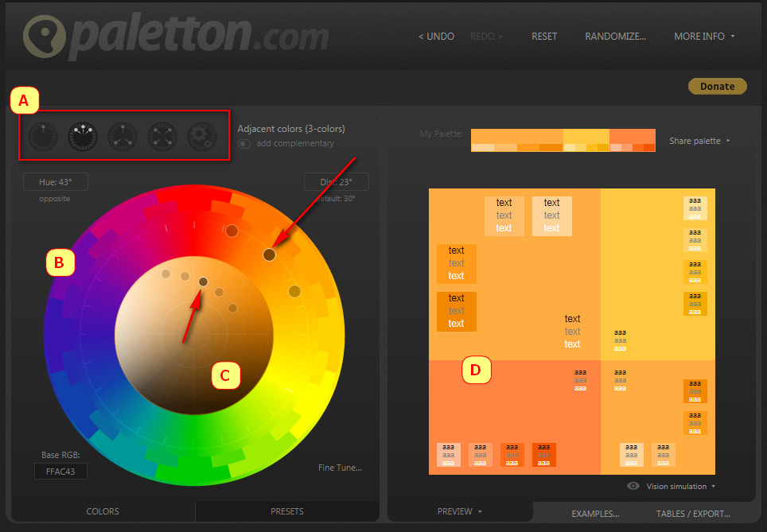Image resolution: width=767 pixels, height=532 pixels.
Task: Select the Triad color scheme icon
Action: 123,136
